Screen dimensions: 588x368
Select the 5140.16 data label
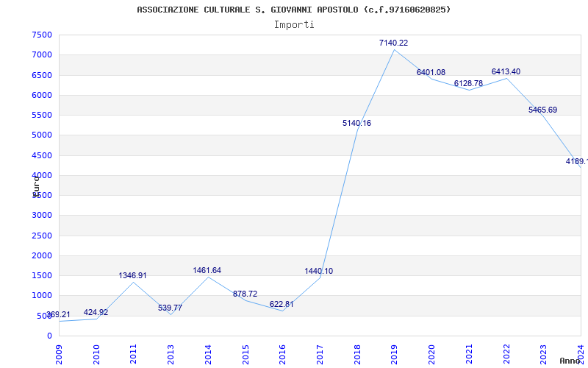pyautogui.click(x=356, y=123)
